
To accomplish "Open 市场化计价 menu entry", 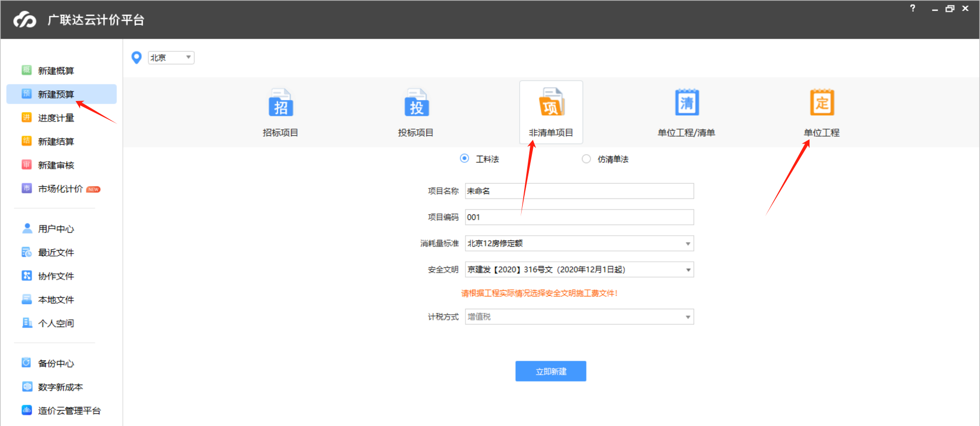I will point(61,189).
